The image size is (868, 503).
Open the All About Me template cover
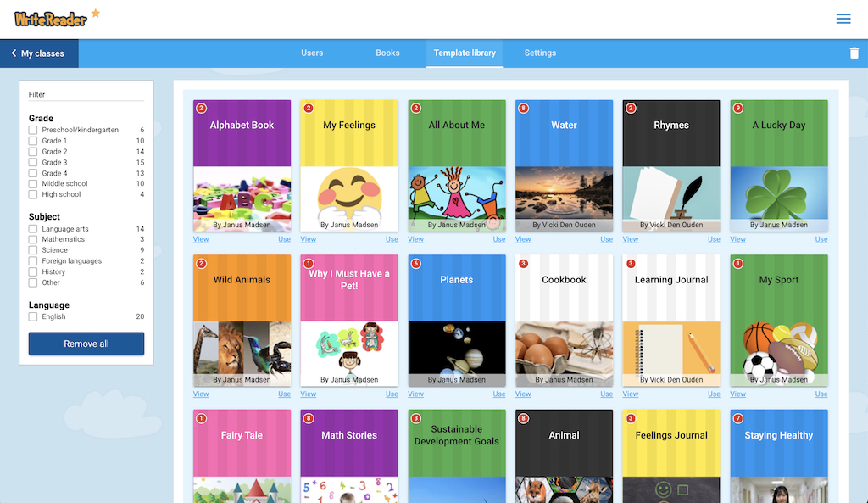point(457,165)
